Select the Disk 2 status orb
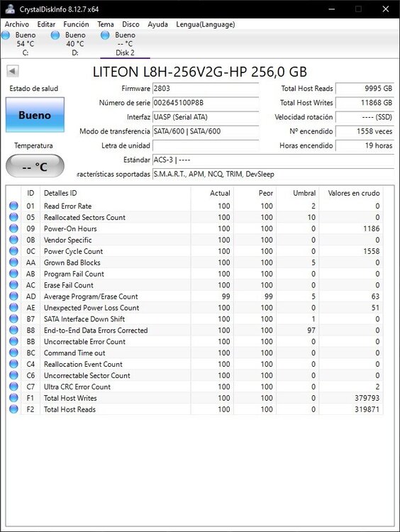This screenshot has height=532, width=400. coord(105,35)
